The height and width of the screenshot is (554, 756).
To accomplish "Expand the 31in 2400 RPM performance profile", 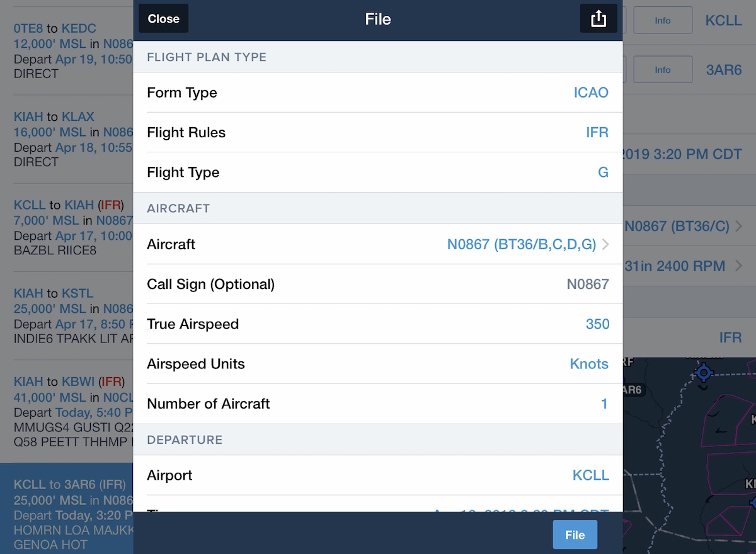I will [738, 266].
